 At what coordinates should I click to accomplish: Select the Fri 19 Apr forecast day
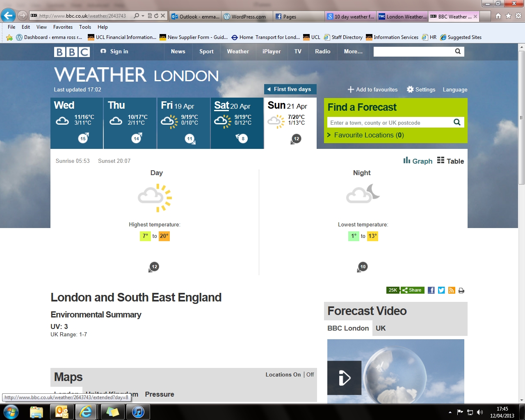click(x=184, y=123)
